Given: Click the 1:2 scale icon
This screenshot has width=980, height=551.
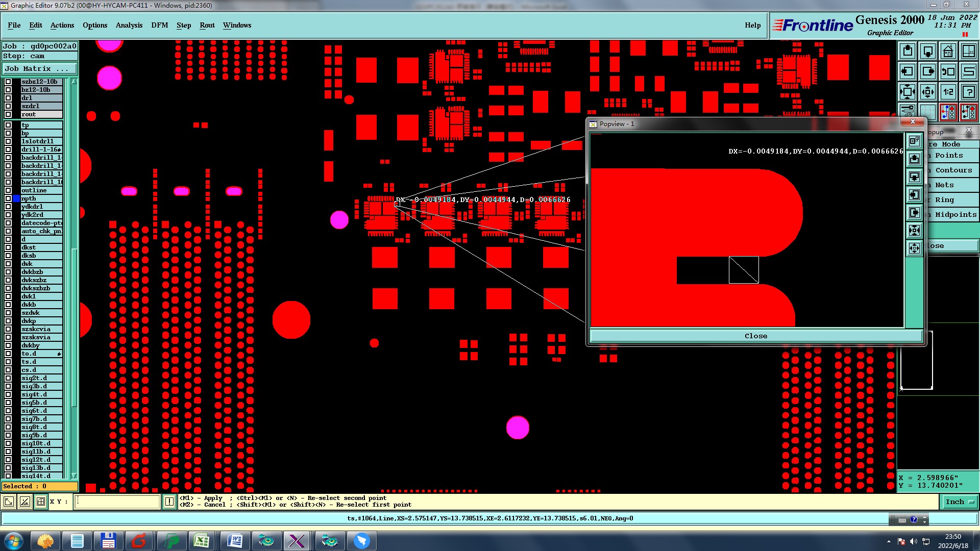Looking at the screenshot, I should 948,92.
